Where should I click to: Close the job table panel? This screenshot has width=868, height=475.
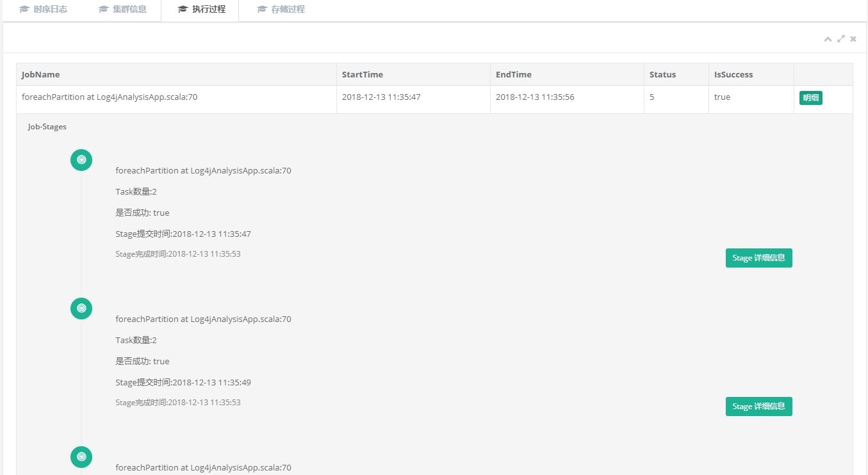(853, 39)
